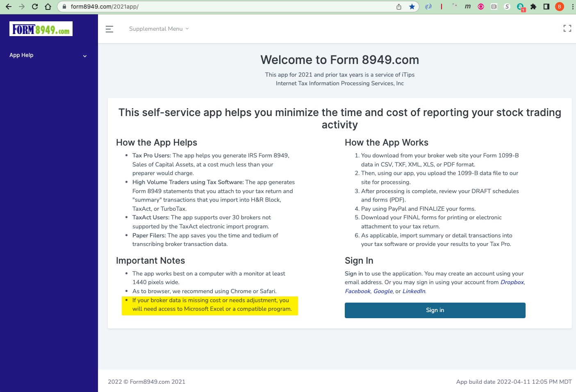The height and width of the screenshot is (392, 576).
Task: Expand the App Help sidebar section
Action: (48, 55)
